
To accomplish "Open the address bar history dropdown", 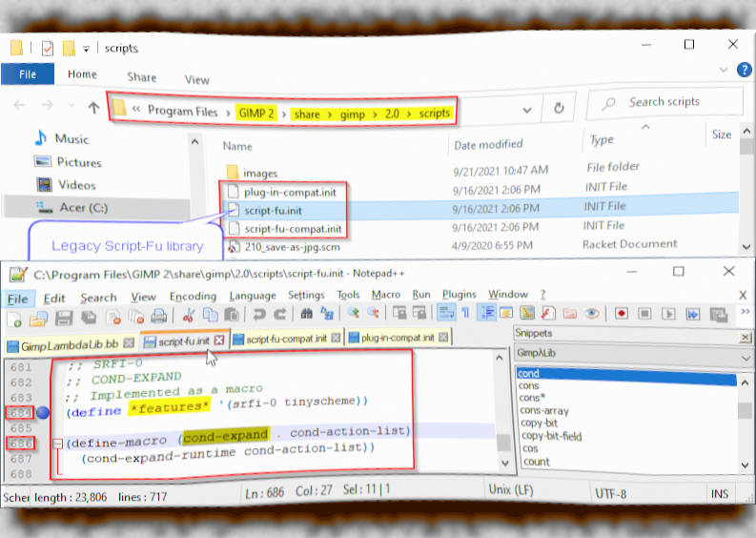I will pyautogui.click(x=527, y=110).
